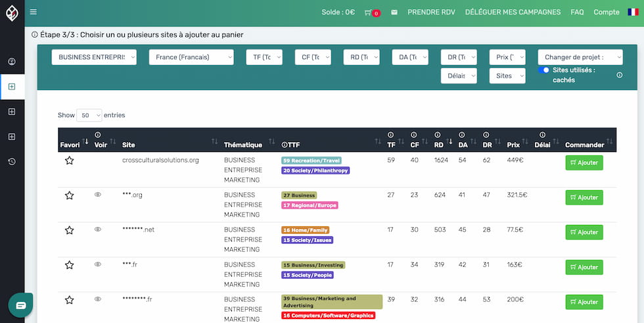The width and height of the screenshot is (644, 323).
Task: Click info icon above DR column
Action: tap(486, 135)
